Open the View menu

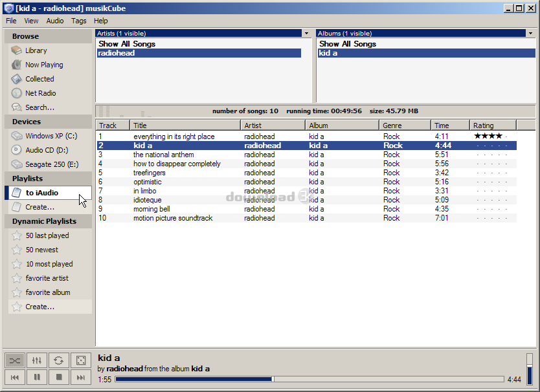[x=31, y=21]
